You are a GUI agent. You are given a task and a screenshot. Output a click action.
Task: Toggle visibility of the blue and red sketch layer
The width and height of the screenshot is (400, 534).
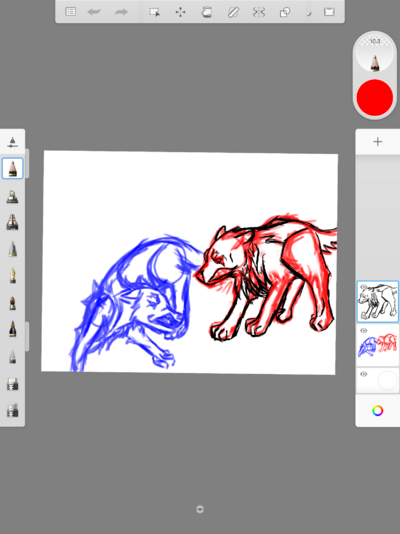coord(363,331)
